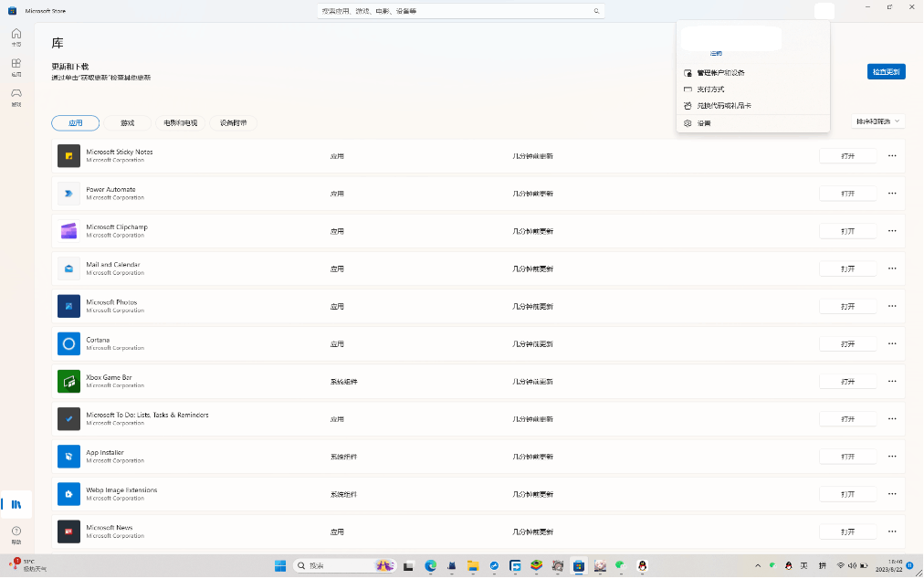The image size is (924, 579).
Task: Open more options for Microsoft Sticky Notes
Action: coord(892,155)
